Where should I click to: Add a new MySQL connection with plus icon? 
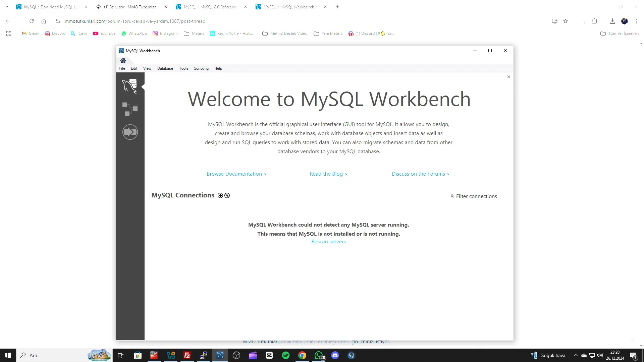(x=220, y=195)
